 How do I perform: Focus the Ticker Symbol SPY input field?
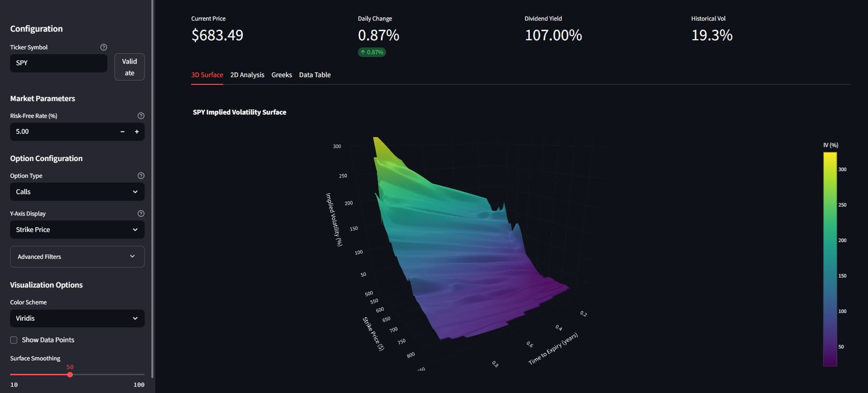pyautogui.click(x=58, y=63)
